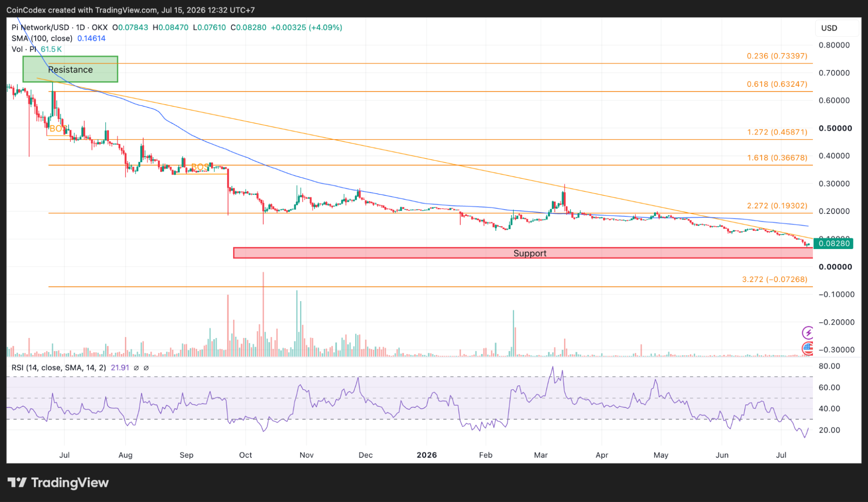Select the Vol · PI indicator legend
Viewport: 868px width, 502px height.
pos(24,49)
